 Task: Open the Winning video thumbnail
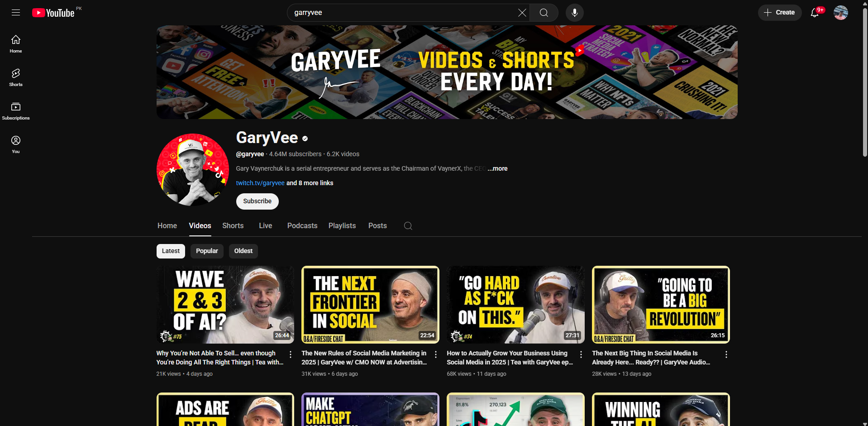[661, 409]
